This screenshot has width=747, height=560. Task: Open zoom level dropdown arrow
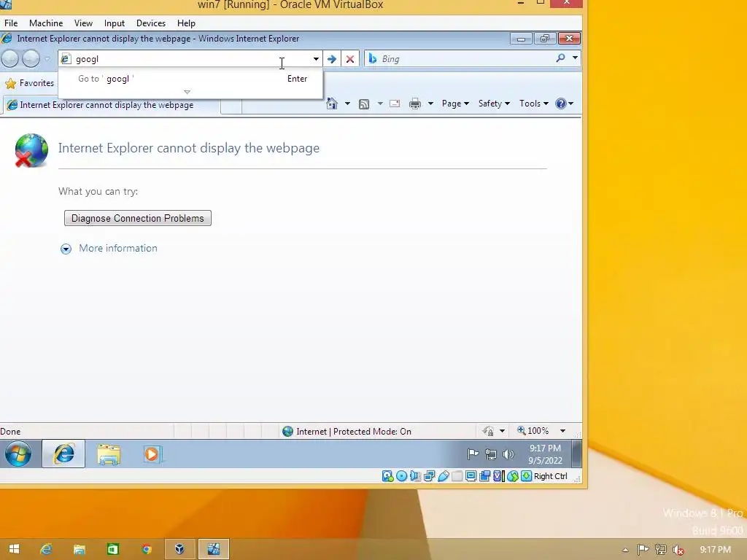click(x=562, y=431)
